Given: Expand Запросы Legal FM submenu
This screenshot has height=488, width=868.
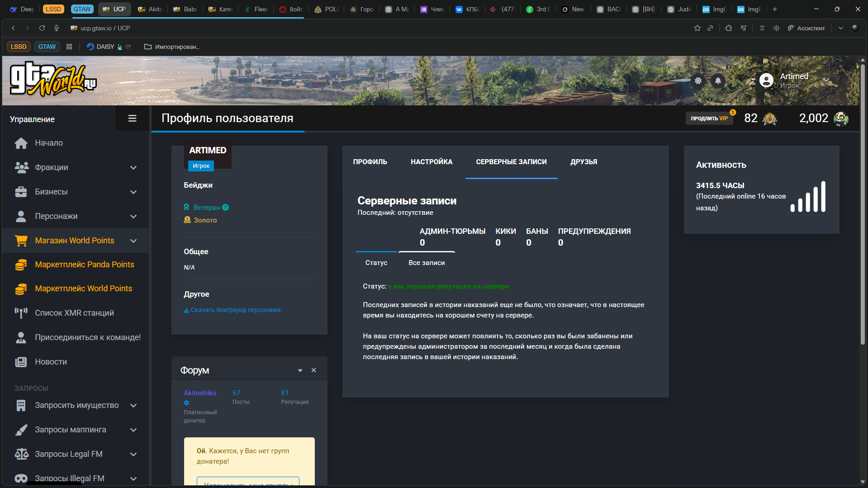Looking at the screenshot, I should [133, 454].
